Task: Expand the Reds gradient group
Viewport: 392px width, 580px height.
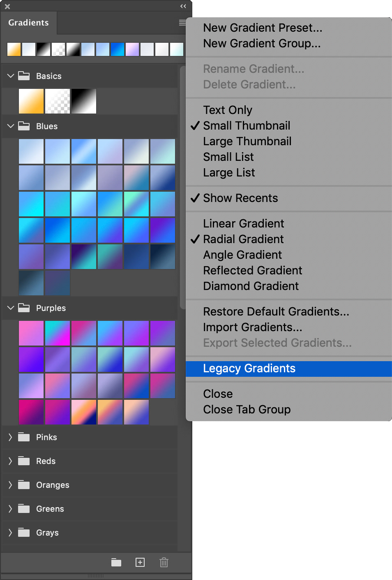Action: (11, 461)
